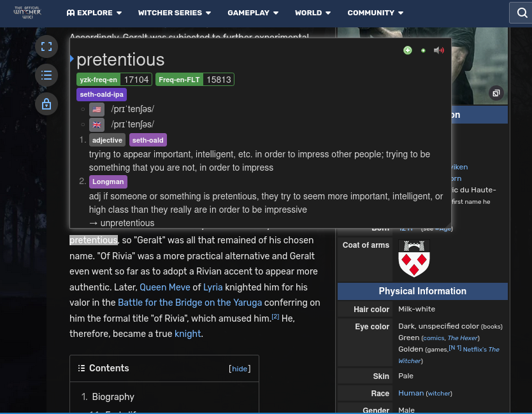This screenshot has width=532, height=414.
Task: Follow the Queen Meve link
Action: coord(165,287)
